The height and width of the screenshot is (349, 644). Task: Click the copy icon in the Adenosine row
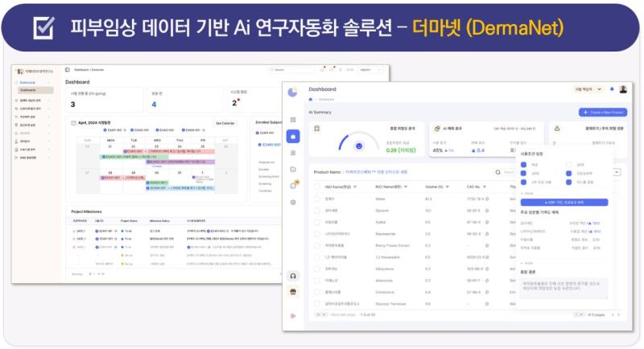tap(487, 281)
